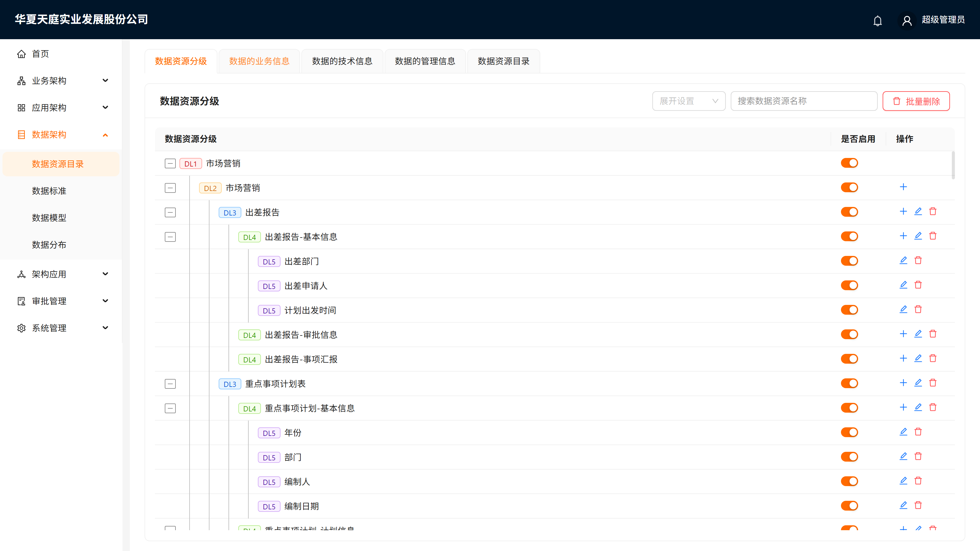Image resolution: width=980 pixels, height=551 pixels.
Task: Delete the 出差报告 DL3 row
Action: [x=933, y=212]
